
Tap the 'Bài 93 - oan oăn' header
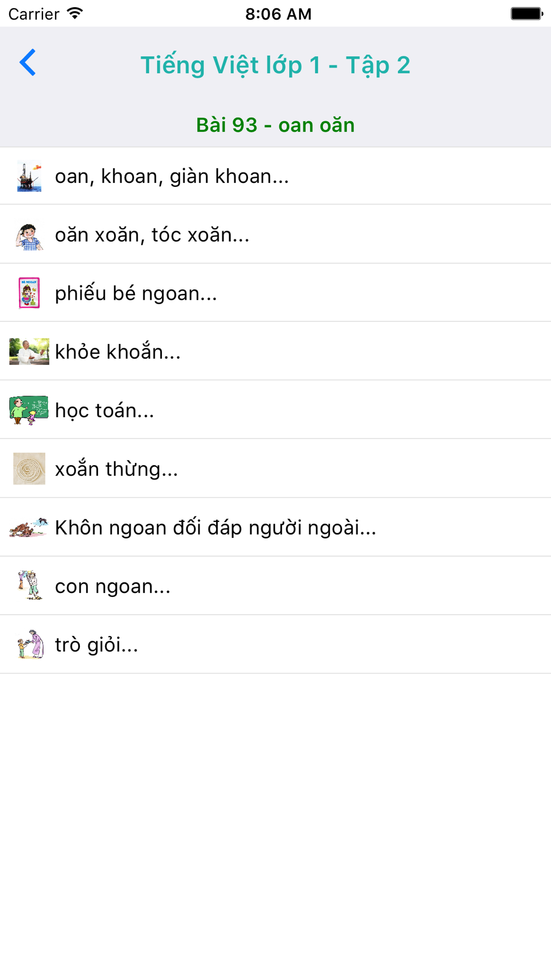click(x=275, y=125)
